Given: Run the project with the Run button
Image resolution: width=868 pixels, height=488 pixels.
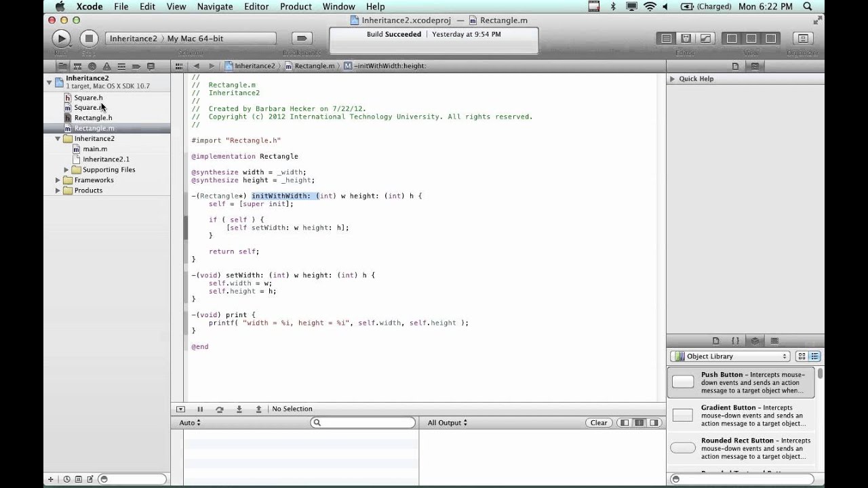Looking at the screenshot, I should (x=61, y=39).
